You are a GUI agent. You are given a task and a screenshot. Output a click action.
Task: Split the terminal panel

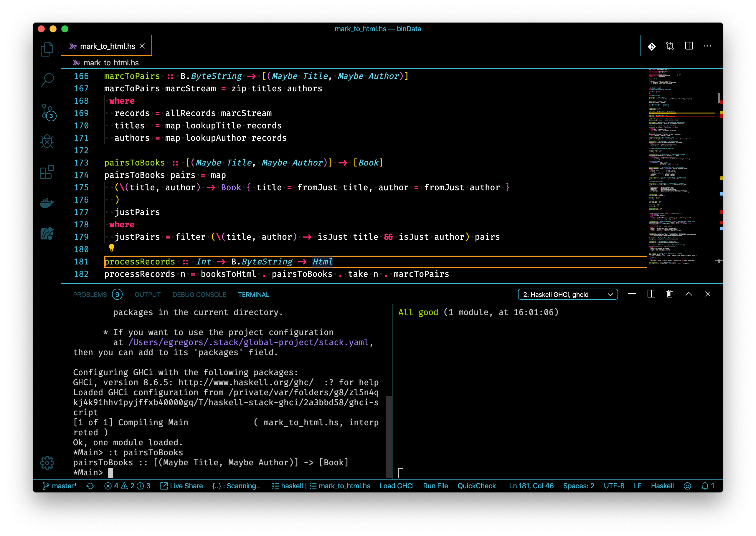[651, 294]
